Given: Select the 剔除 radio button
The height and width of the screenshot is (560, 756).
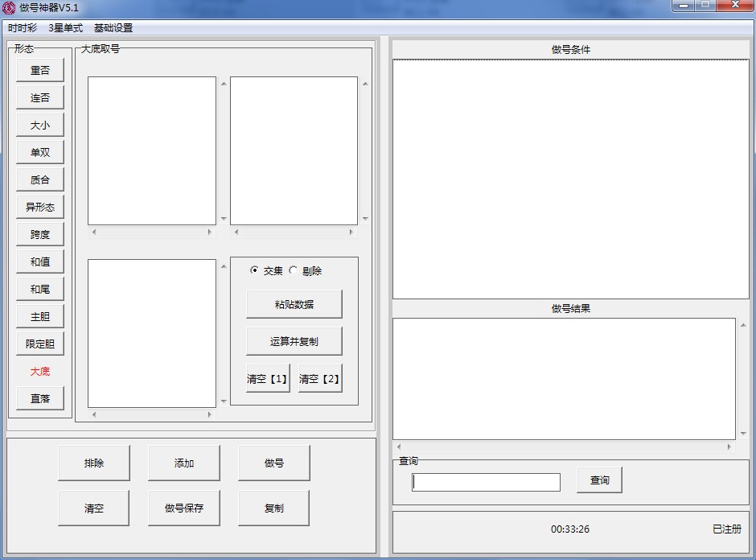Looking at the screenshot, I should click(294, 271).
